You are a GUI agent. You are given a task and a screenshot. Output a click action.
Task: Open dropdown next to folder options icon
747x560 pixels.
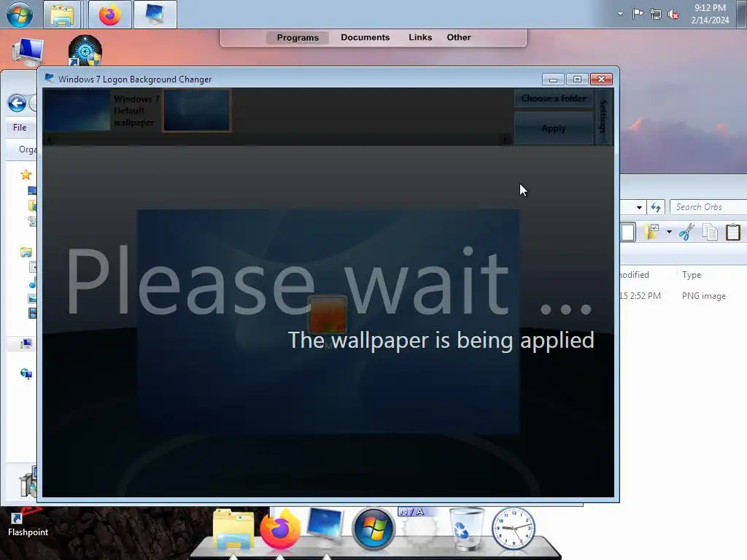[669, 232]
